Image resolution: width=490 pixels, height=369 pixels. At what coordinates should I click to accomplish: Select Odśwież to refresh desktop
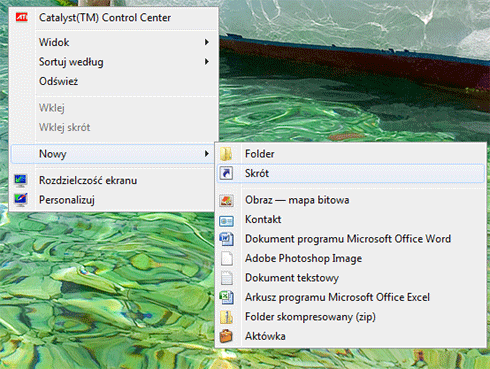[x=114, y=81]
